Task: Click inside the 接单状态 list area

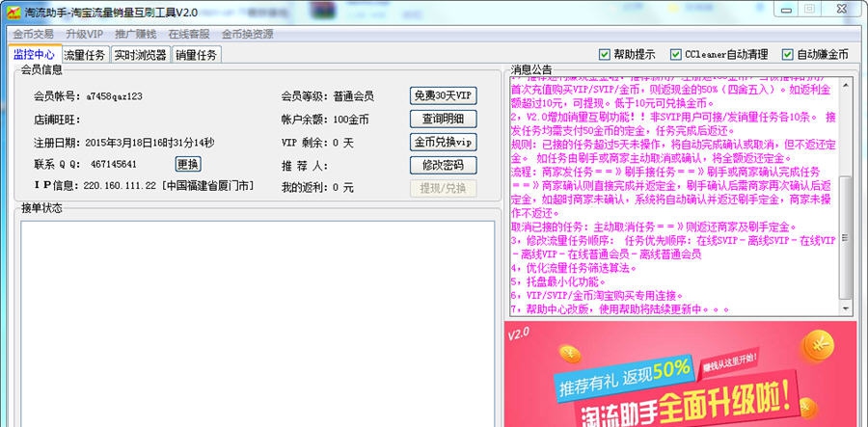Action: [x=258, y=324]
